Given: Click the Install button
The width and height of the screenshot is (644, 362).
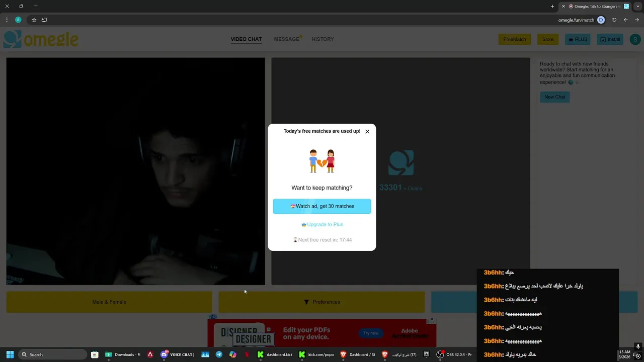Looking at the screenshot, I should pyautogui.click(x=610, y=39).
